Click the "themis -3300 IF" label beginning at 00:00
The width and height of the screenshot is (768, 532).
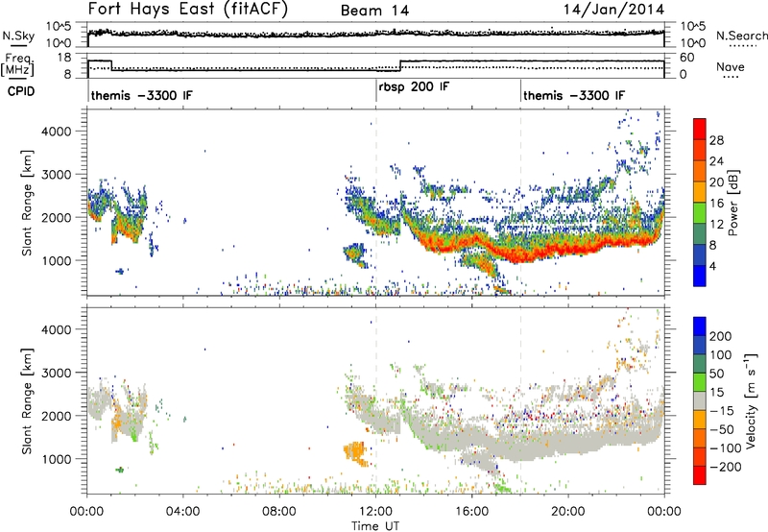click(x=141, y=95)
